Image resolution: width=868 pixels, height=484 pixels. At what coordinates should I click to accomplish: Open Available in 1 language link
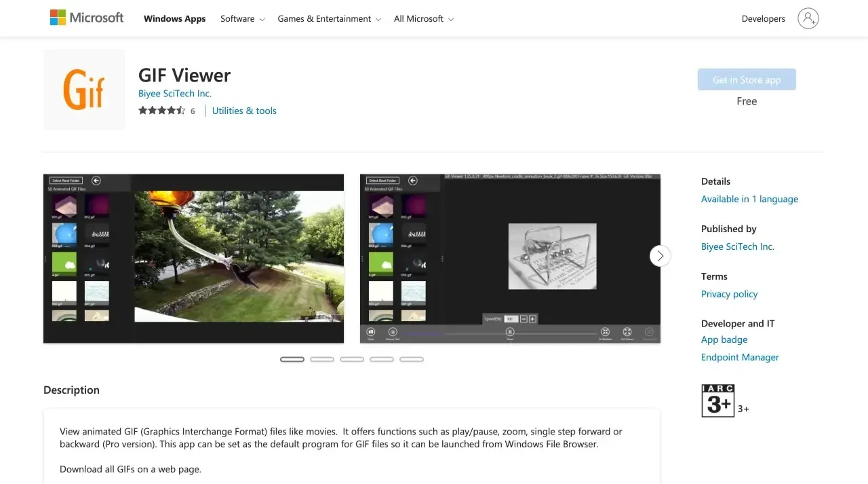click(x=749, y=199)
